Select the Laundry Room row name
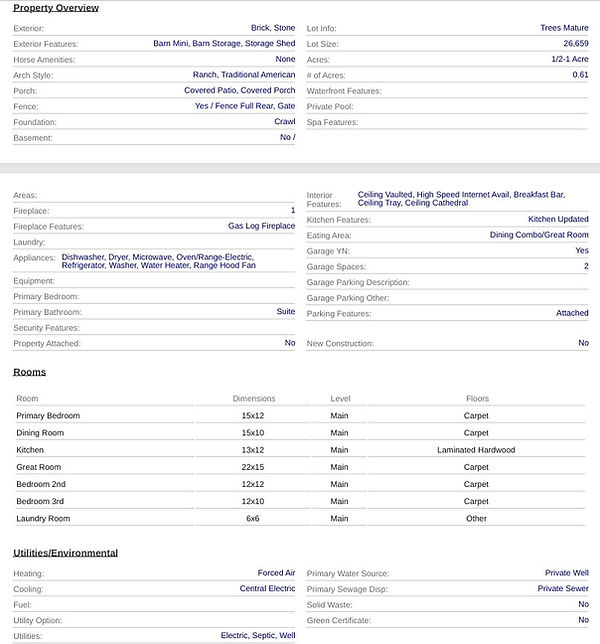 click(x=43, y=519)
